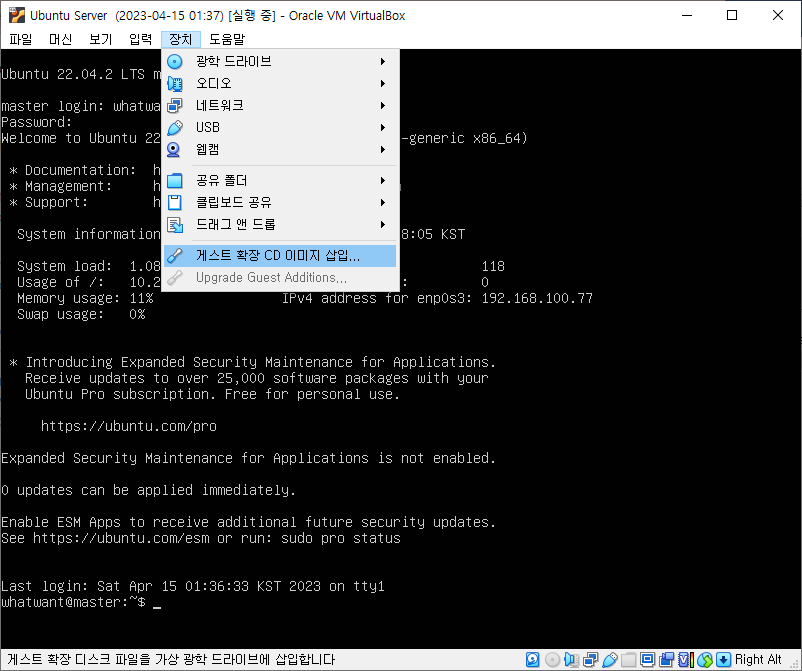Click wrench icon beside 게스트 확장 CD
Screen dimensions: 802x671
[175, 256]
